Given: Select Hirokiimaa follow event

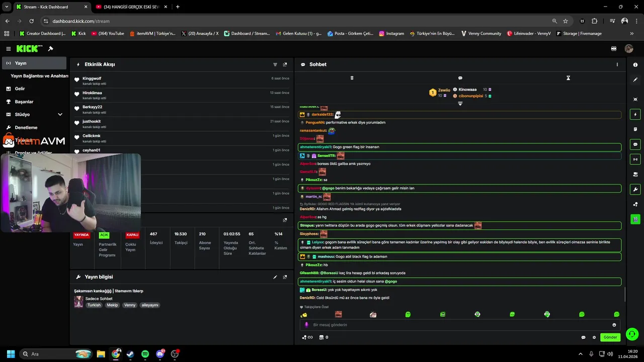Looking at the screenshot, I should tap(182, 95).
